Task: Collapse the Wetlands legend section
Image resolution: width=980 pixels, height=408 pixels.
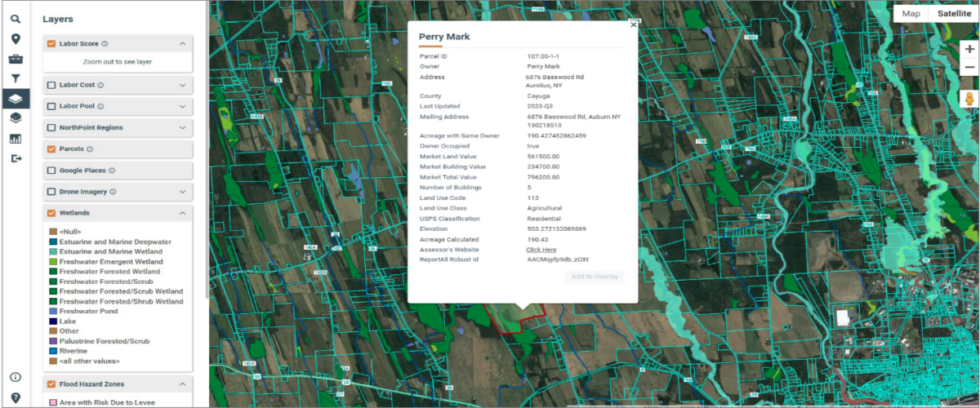Action: tap(182, 213)
